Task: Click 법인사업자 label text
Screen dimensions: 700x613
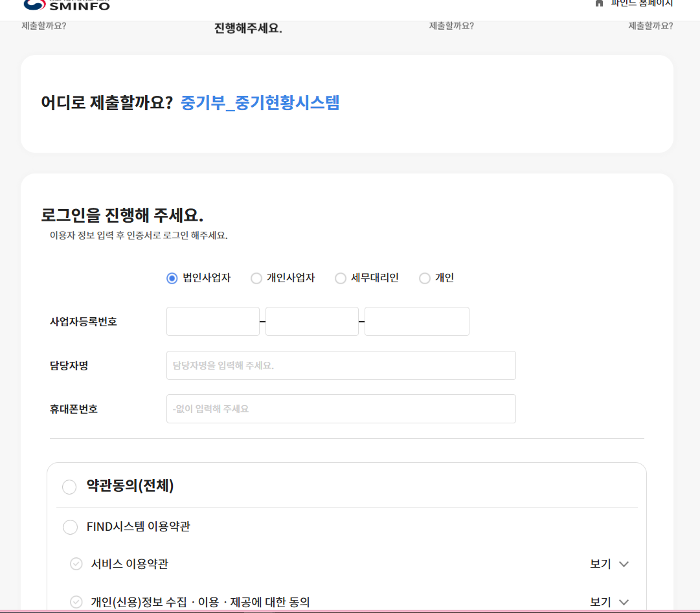Action: (207, 278)
